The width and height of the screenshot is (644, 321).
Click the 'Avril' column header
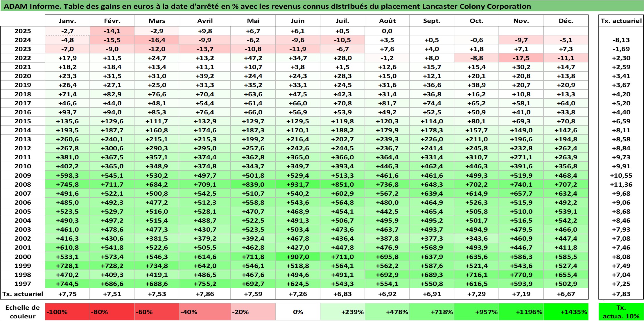click(x=205, y=21)
